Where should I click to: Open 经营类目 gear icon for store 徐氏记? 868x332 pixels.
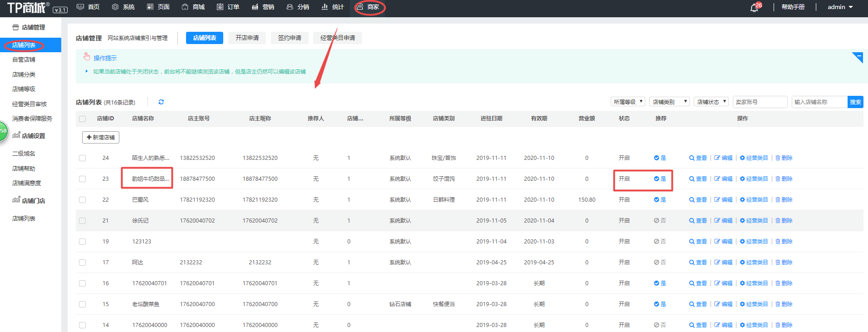742,221
